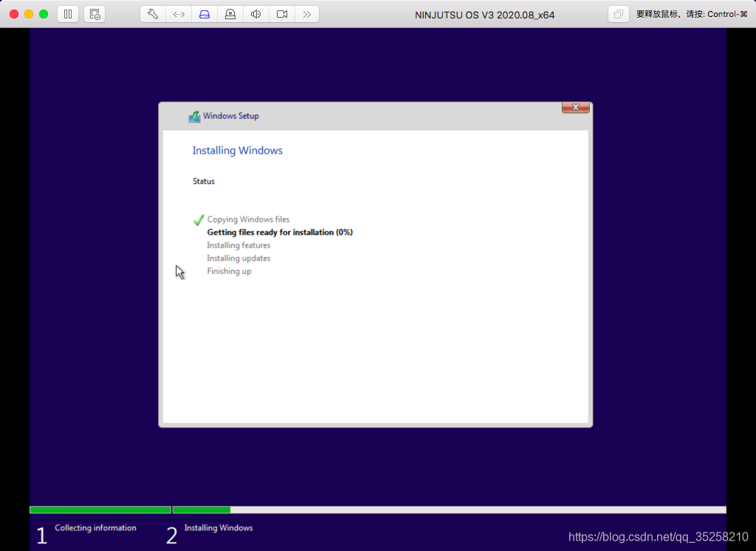Click the network adapter arrows icon

pyautogui.click(x=179, y=14)
